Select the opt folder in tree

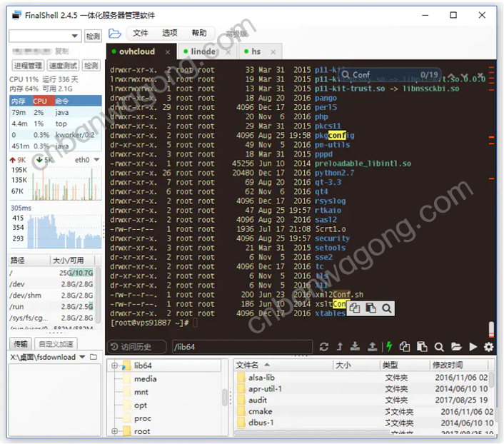pos(141,405)
